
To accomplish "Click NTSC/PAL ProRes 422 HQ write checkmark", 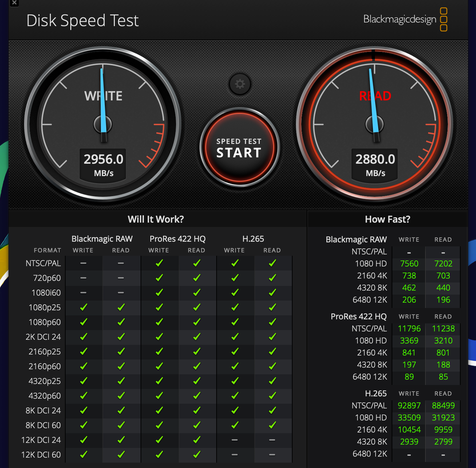I will tap(159, 263).
